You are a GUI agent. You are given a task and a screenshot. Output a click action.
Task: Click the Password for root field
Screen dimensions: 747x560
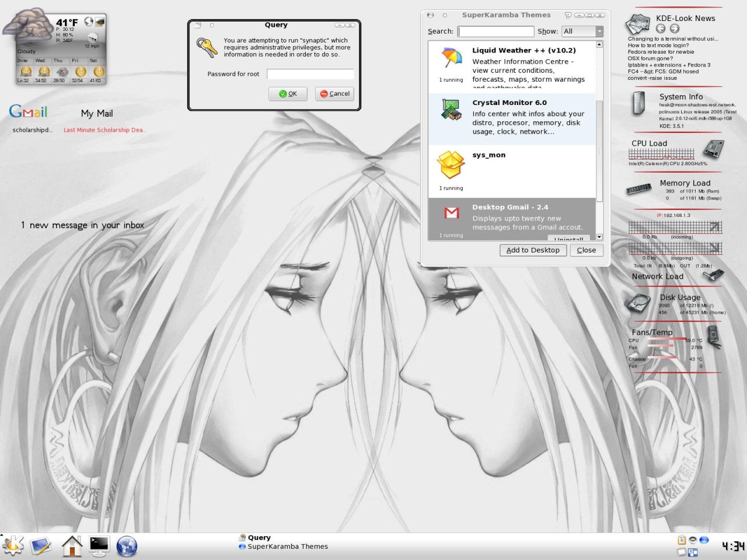coord(310,74)
